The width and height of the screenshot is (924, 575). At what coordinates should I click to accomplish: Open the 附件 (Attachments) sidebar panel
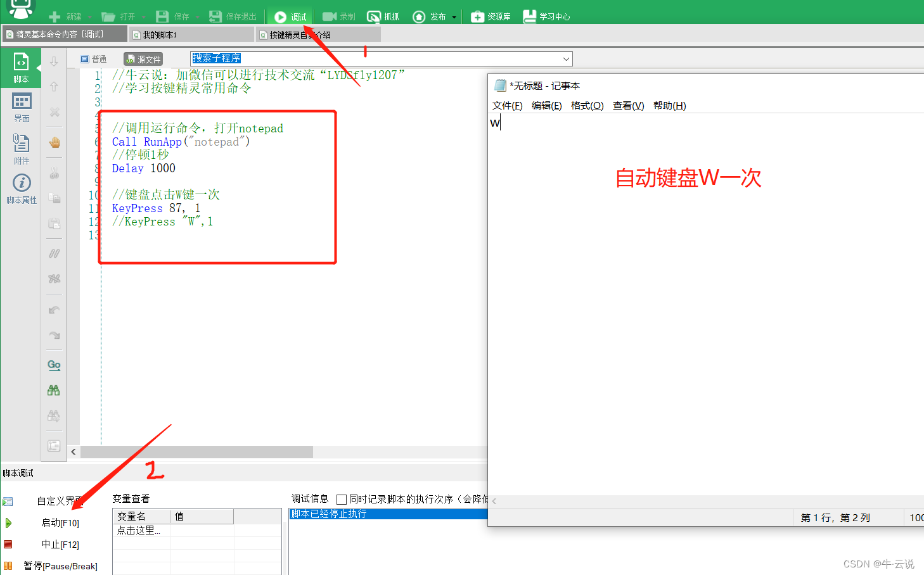pos(22,149)
